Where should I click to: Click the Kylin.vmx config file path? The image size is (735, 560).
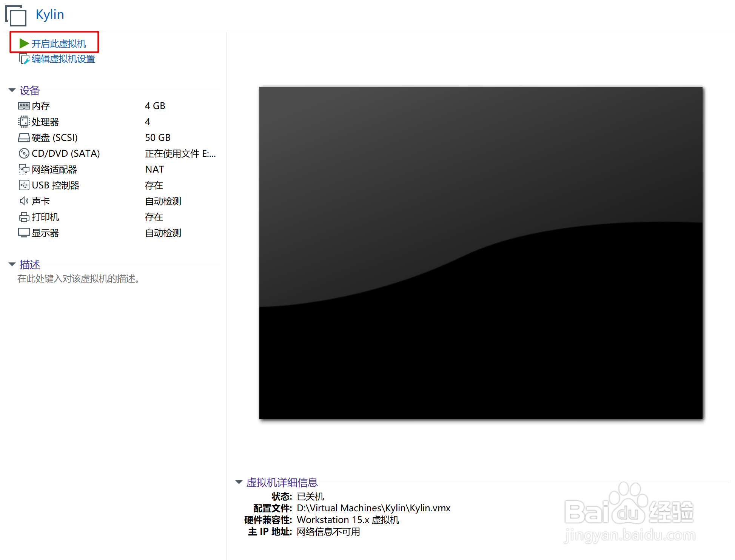pos(374,508)
